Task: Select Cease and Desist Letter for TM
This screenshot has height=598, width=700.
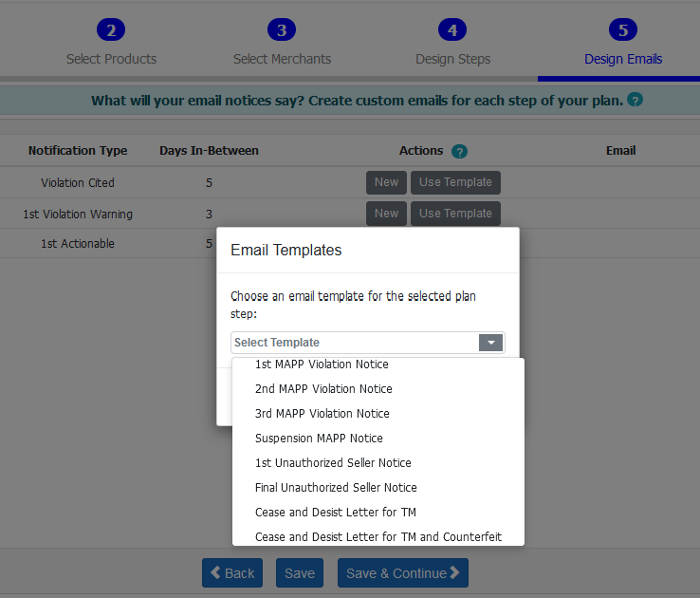Action: click(336, 512)
